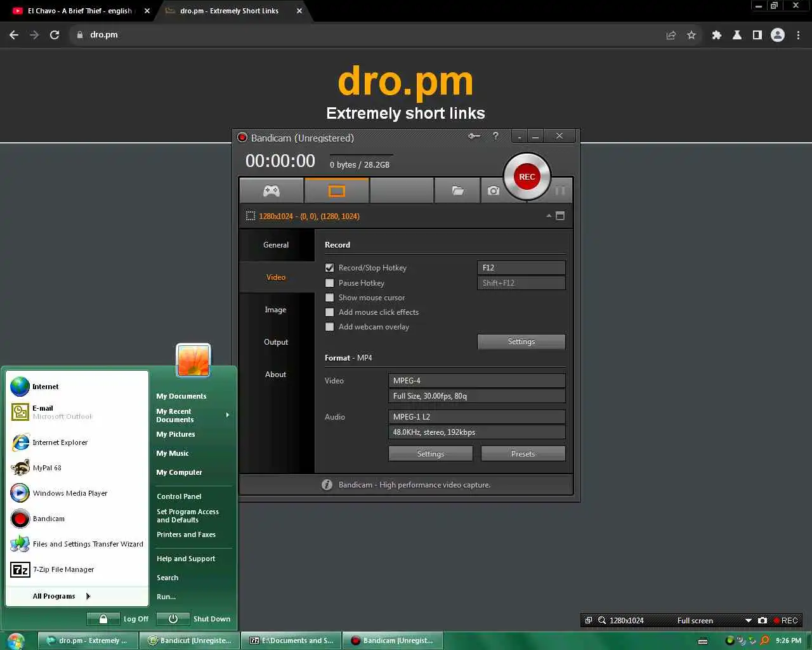
Task: Launch Bandicam from Start menu
Action: tap(77, 519)
